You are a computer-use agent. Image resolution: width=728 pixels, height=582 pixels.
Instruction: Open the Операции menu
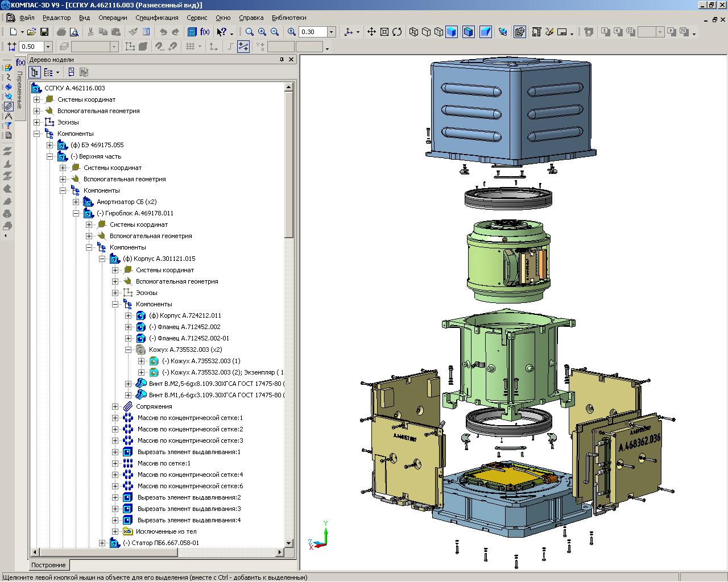coord(113,18)
